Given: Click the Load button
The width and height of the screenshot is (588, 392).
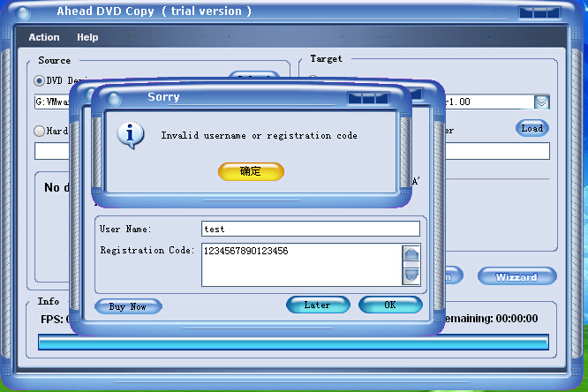Looking at the screenshot, I should click(x=532, y=128).
